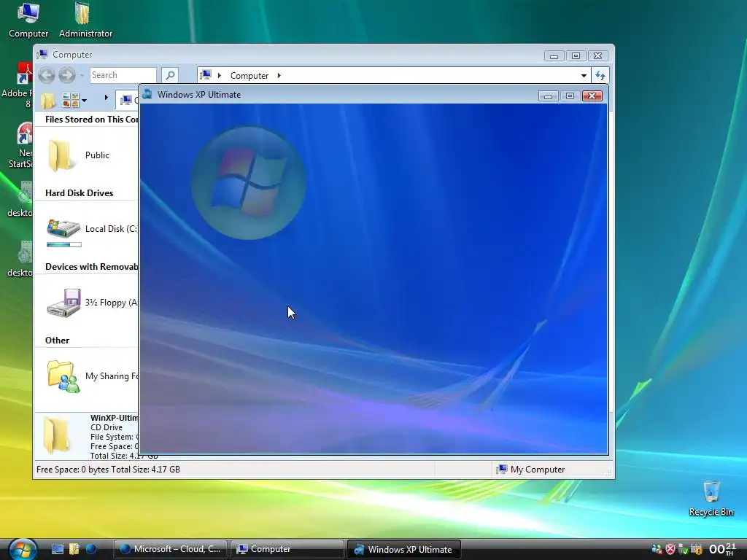Click Computer in the address path
Screen dimensions: 747x560
pos(249,76)
